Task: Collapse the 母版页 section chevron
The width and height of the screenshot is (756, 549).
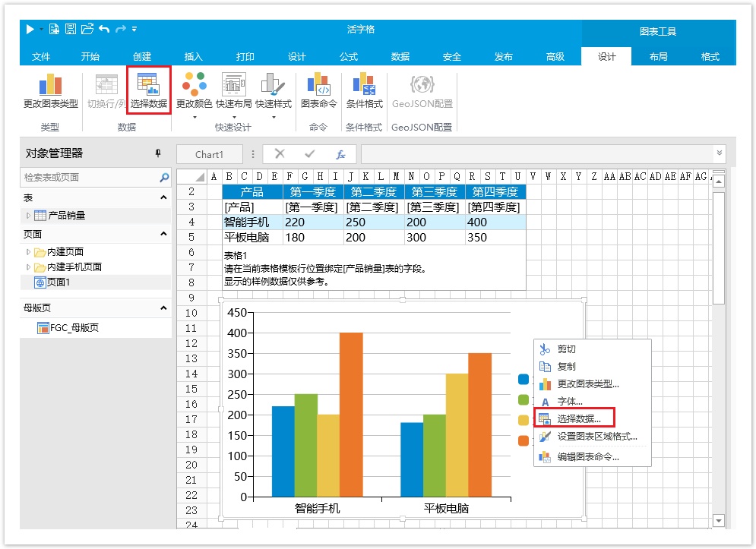Action: [x=163, y=308]
